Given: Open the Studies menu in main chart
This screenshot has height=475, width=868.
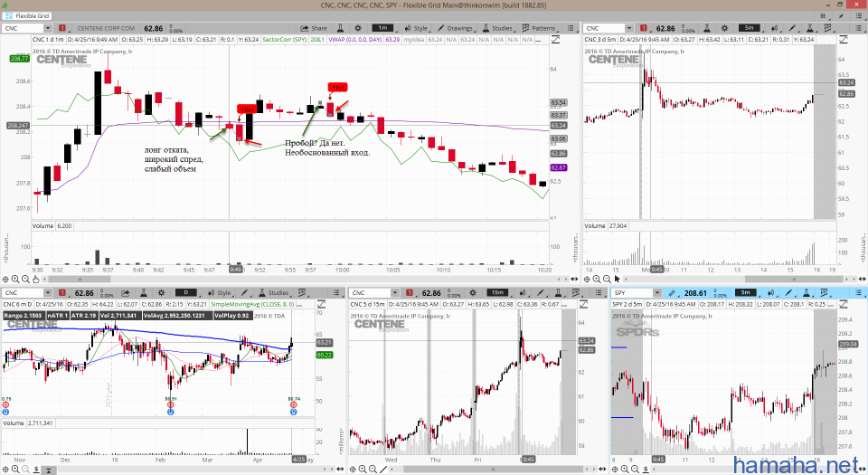Looking at the screenshot, I should click(x=497, y=28).
